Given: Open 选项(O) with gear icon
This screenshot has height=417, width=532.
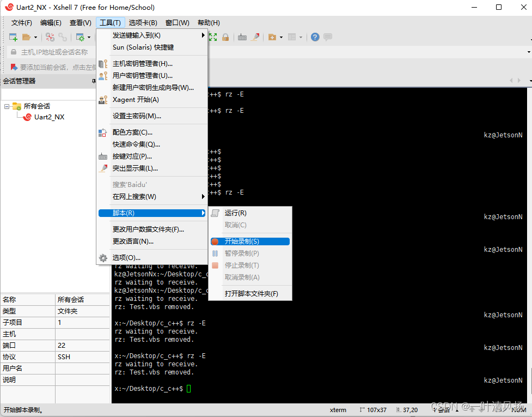Looking at the screenshot, I should click(152, 258).
